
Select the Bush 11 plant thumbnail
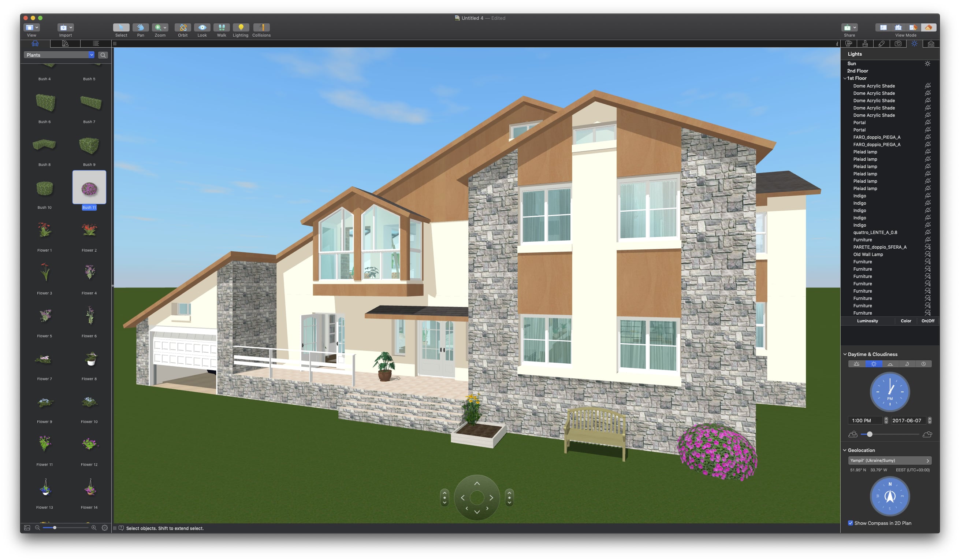pos(89,189)
